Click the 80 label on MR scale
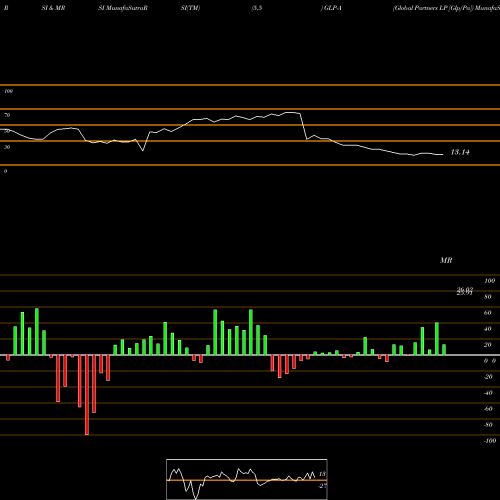Viewport: 500px width, 500px height. [488, 297]
